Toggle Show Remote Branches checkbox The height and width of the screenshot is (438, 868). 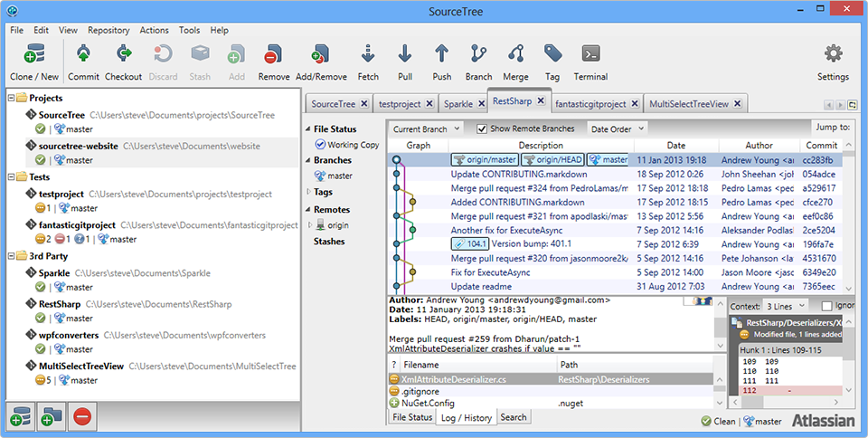[x=482, y=129]
